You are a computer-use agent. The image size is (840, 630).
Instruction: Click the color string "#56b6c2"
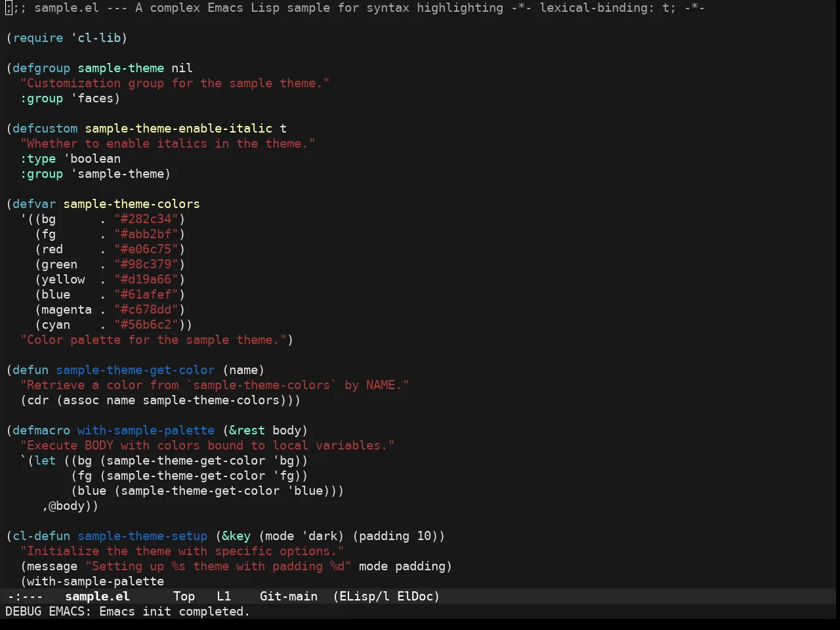click(x=146, y=324)
